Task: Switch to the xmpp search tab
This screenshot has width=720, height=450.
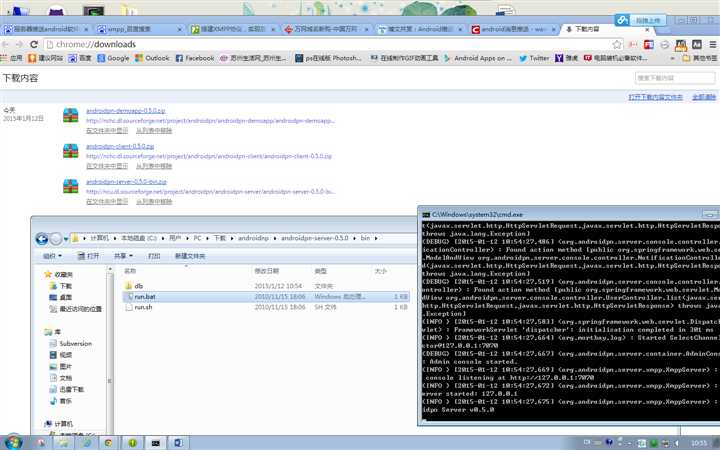Action: pyautogui.click(x=139, y=29)
